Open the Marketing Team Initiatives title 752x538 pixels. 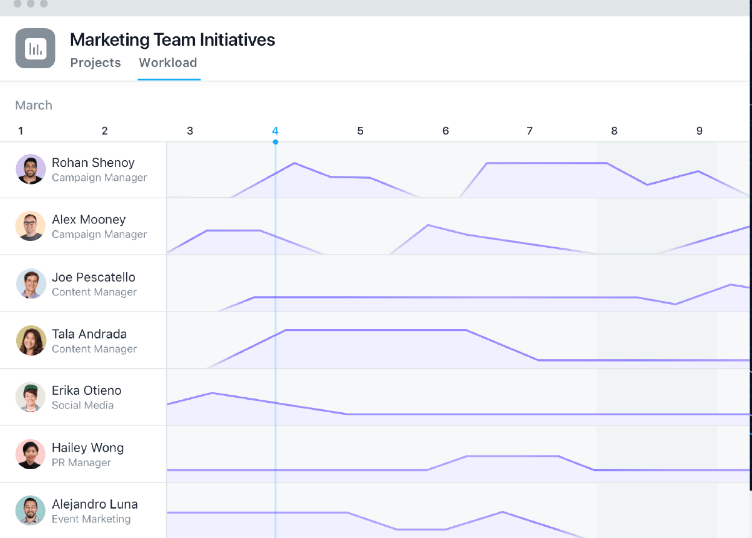click(x=173, y=40)
